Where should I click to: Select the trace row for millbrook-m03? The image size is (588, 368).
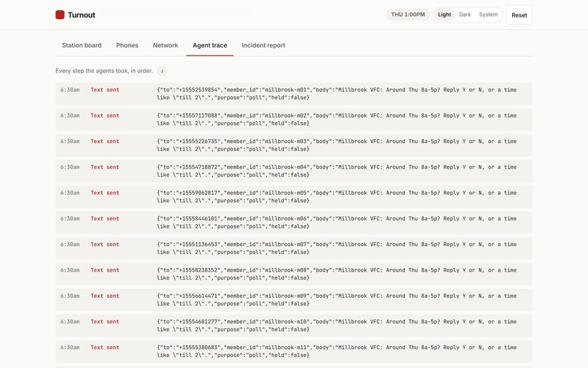pyautogui.click(x=293, y=145)
